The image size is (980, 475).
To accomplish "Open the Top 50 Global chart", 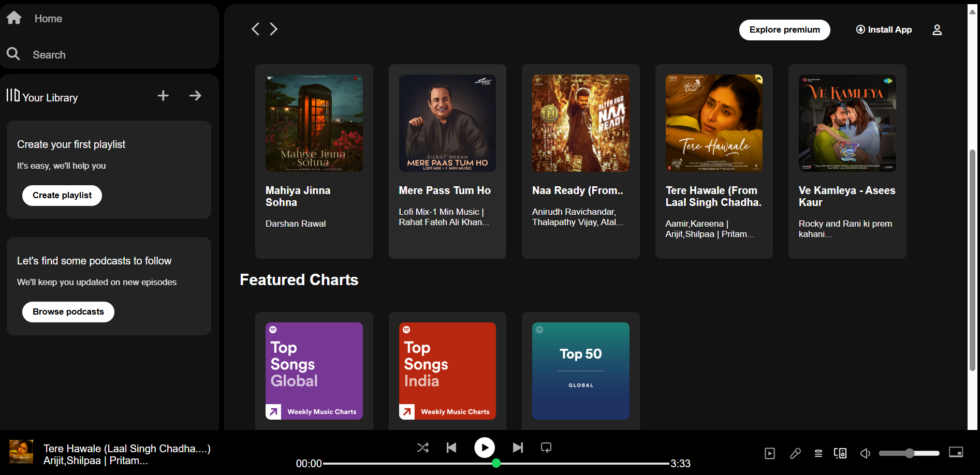I will 581,371.
